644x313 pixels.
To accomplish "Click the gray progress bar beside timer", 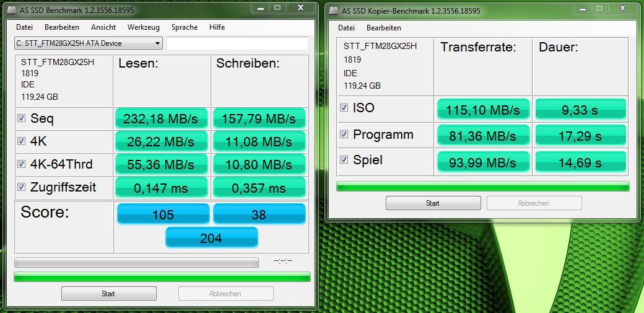I will [136, 262].
